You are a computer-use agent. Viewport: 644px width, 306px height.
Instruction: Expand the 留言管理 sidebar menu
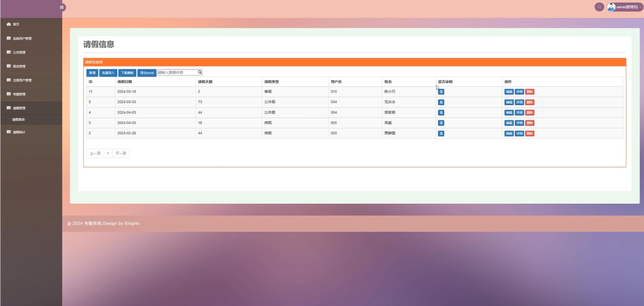[31, 66]
